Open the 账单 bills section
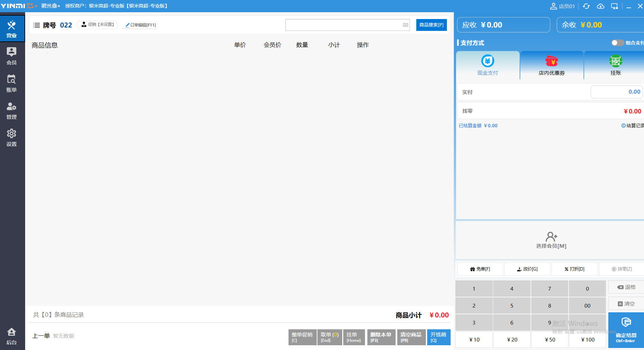The width and height of the screenshot is (644, 350). click(x=12, y=83)
